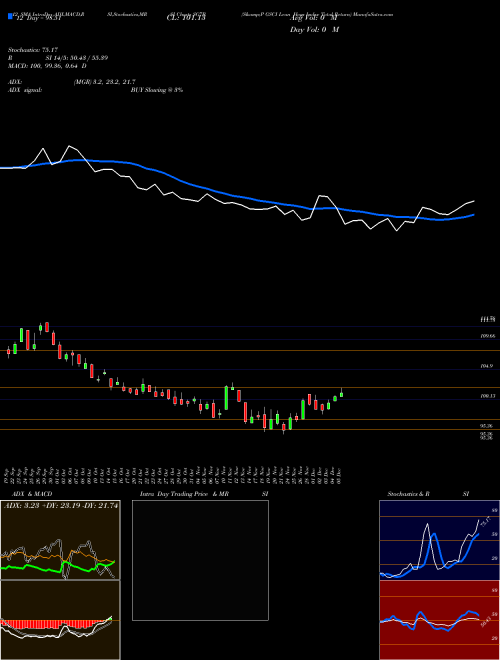The image size is (500, 660).
Task: Click the 'Avg Vol: 0 M' label
Action: (x=314, y=18)
